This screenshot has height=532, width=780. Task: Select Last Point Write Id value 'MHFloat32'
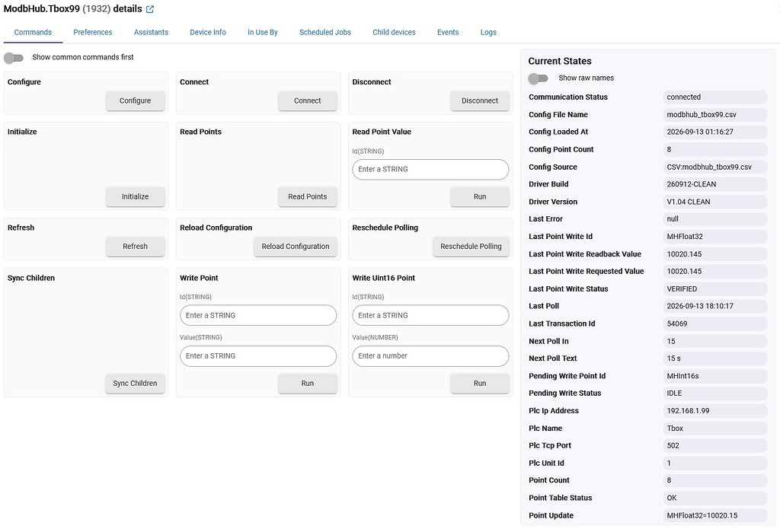click(714, 237)
